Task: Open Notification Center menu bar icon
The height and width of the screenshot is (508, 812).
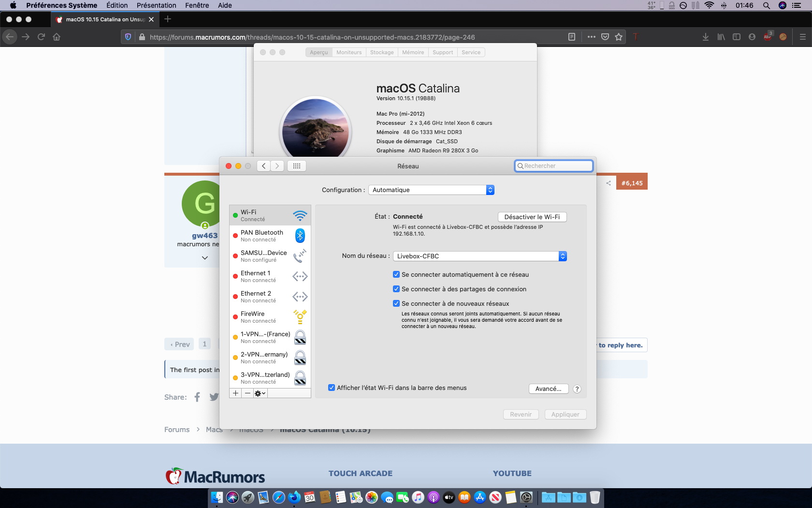Action: tap(797, 5)
